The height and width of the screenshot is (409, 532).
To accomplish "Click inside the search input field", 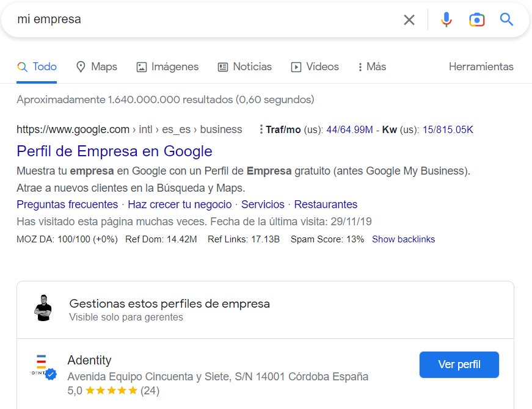I will [183, 19].
